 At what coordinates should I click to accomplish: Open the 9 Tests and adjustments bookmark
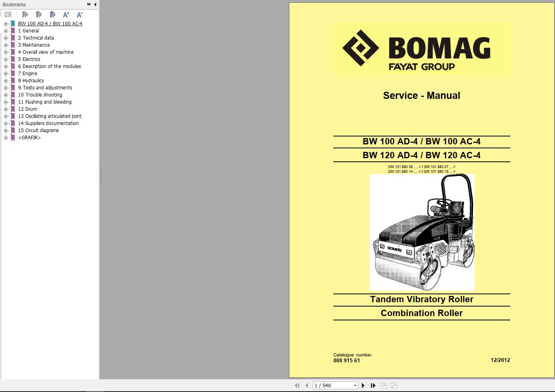(45, 88)
